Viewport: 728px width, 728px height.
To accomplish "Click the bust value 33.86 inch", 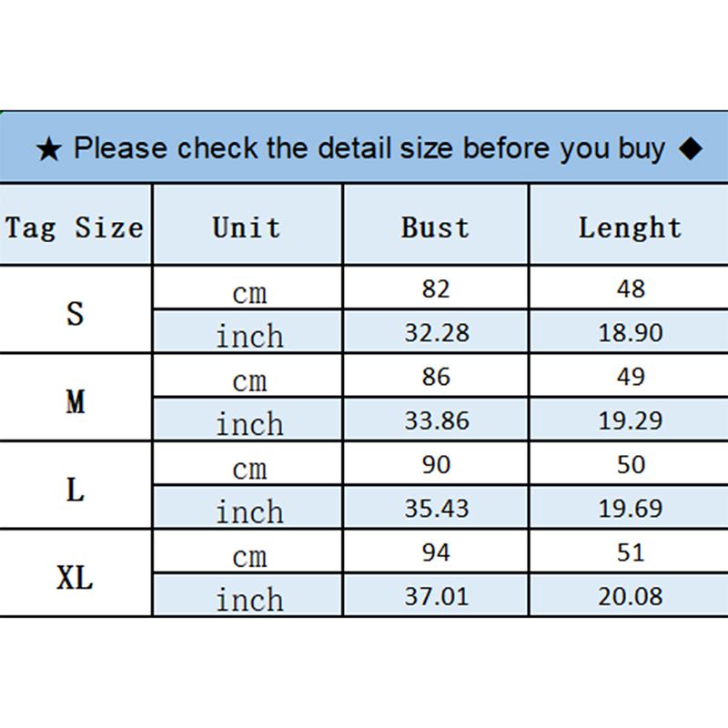I will click(437, 420).
